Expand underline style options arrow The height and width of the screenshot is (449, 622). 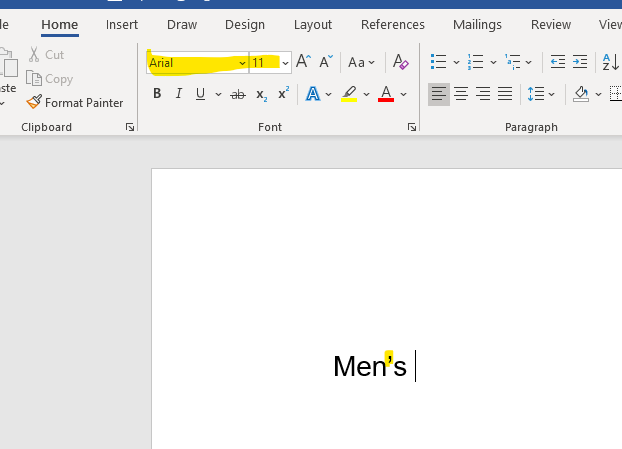[218, 94]
